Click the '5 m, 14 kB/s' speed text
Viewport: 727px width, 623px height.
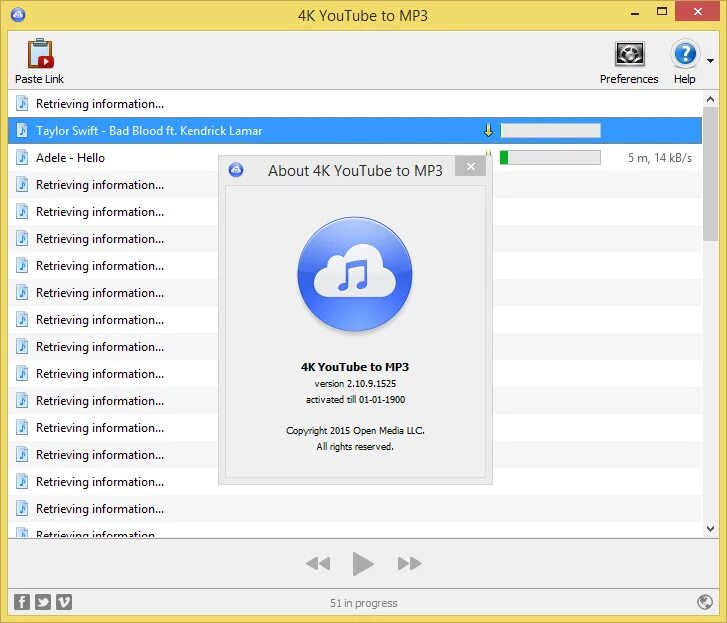(660, 158)
